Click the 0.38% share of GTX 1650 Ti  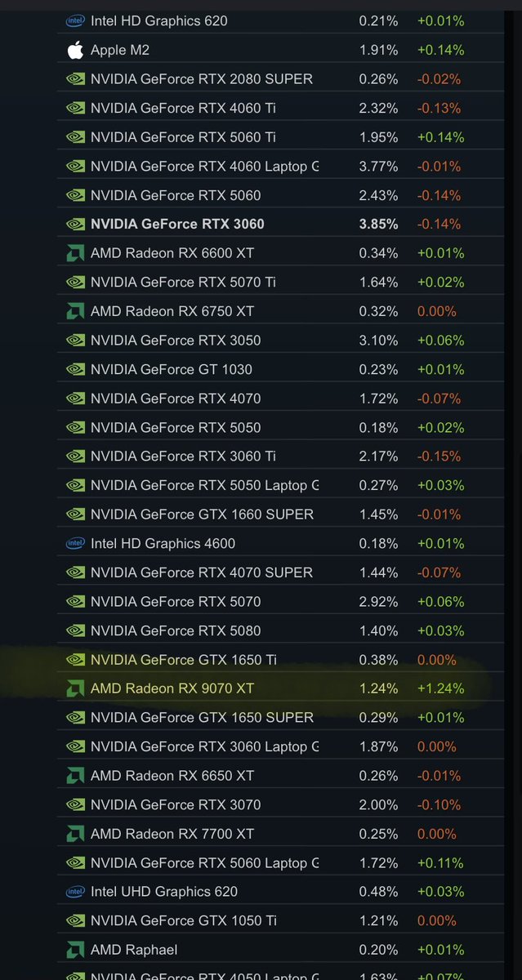click(x=379, y=660)
